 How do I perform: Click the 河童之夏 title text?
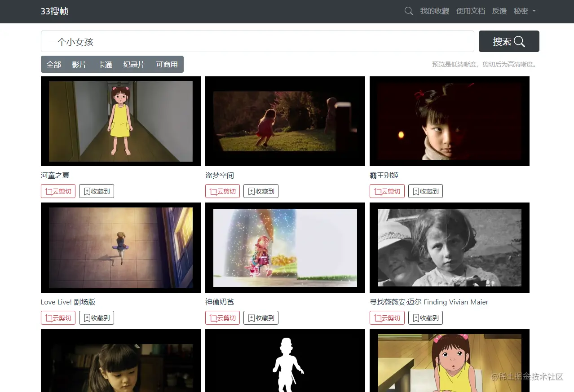[55, 175]
